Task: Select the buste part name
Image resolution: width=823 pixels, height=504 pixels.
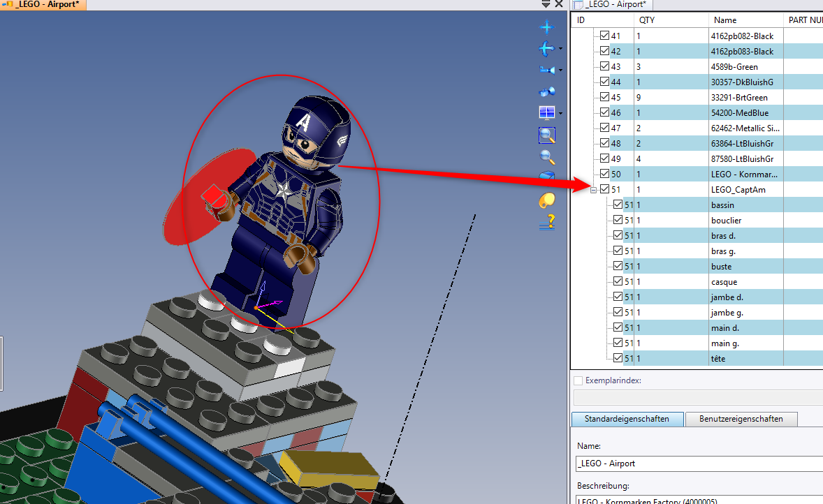Action: (x=721, y=267)
